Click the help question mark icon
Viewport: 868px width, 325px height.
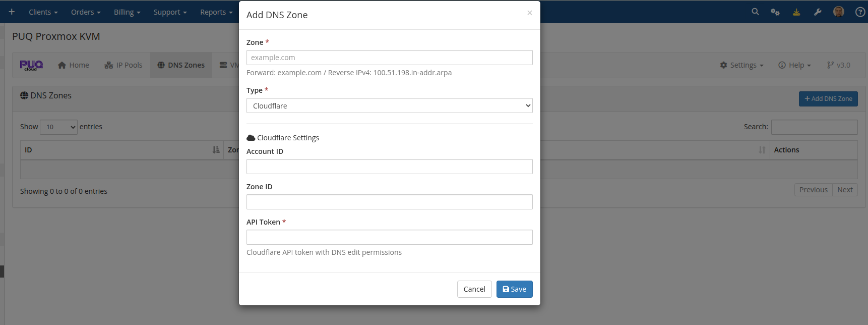(x=860, y=12)
